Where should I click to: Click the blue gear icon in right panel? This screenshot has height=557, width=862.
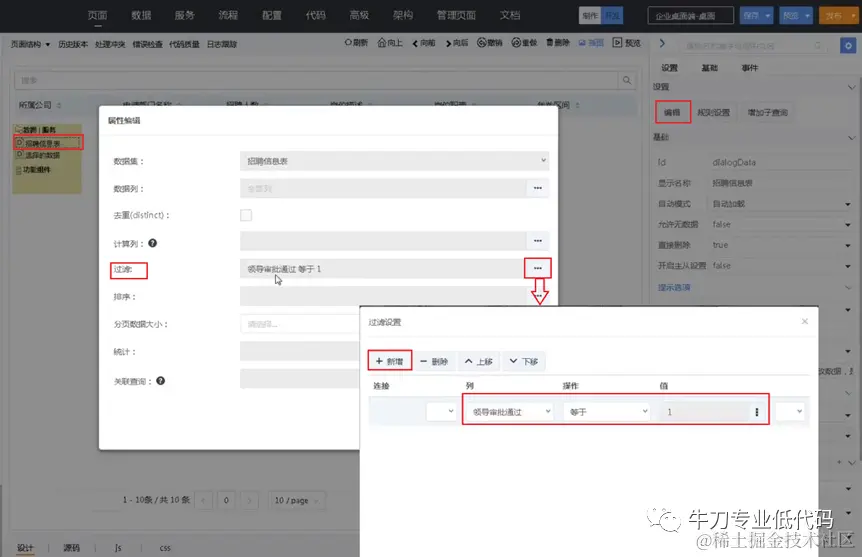[848, 45]
